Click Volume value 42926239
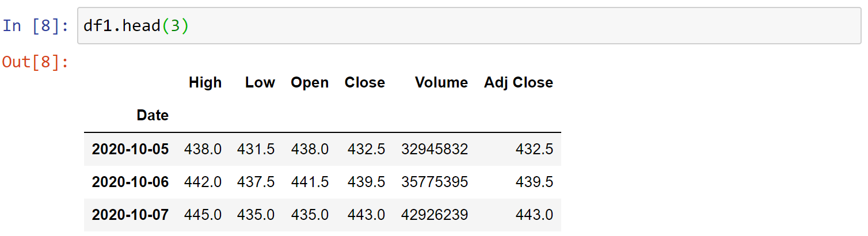The width and height of the screenshot is (868, 236). pyautogui.click(x=435, y=215)
